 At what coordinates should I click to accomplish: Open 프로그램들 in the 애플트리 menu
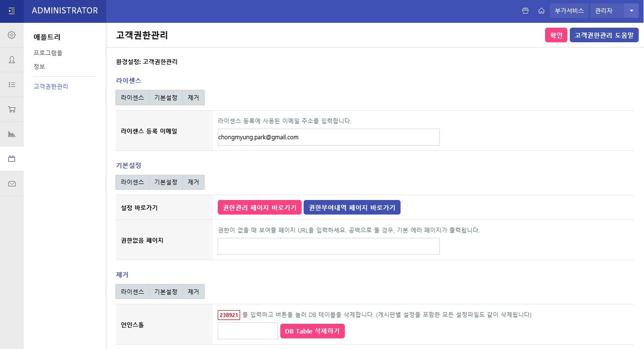pos(47,52)
